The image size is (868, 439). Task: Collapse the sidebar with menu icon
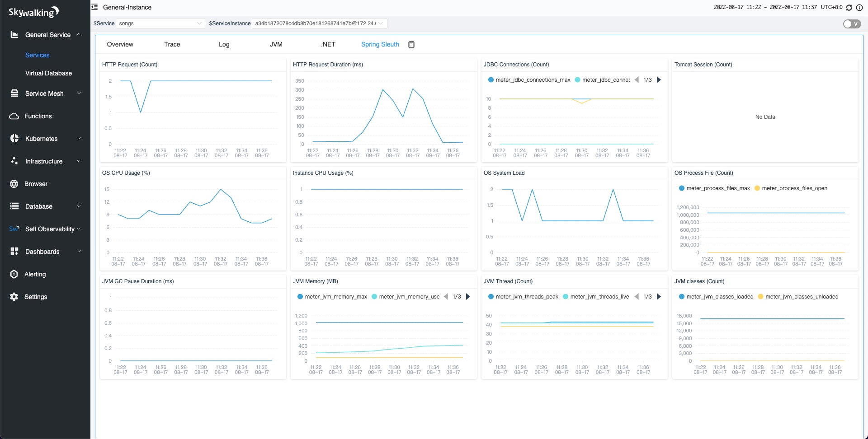pyautogui.click(x=94, y=7)
